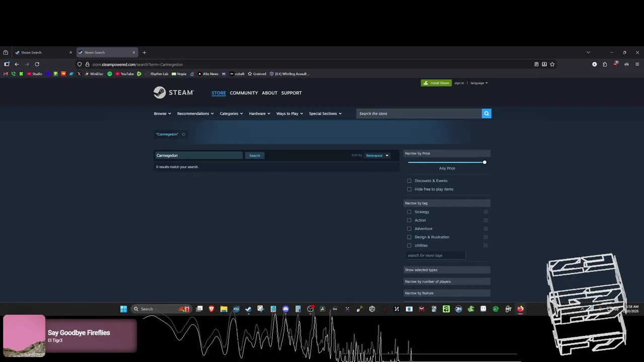The width and height of the screenshot is (644, 362).
Task: Open the Categories dropdown menu
Action: [231, 114]
